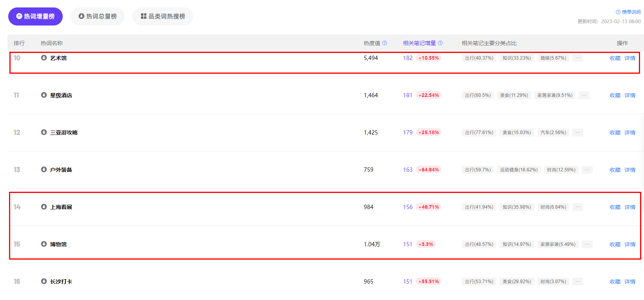Click +64.94% growth badge for 户外装备
644x300 pixels.
(428, 170)
